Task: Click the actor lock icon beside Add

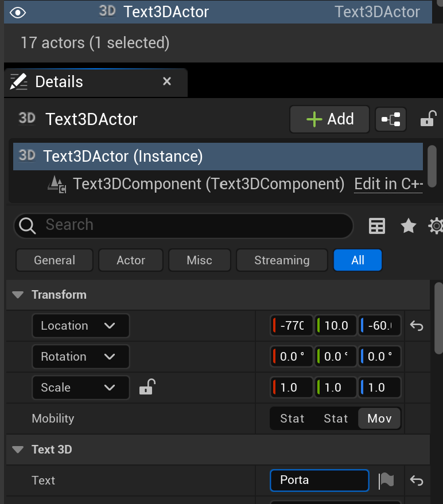Action: pyautogui.click(x=428, y=119)
